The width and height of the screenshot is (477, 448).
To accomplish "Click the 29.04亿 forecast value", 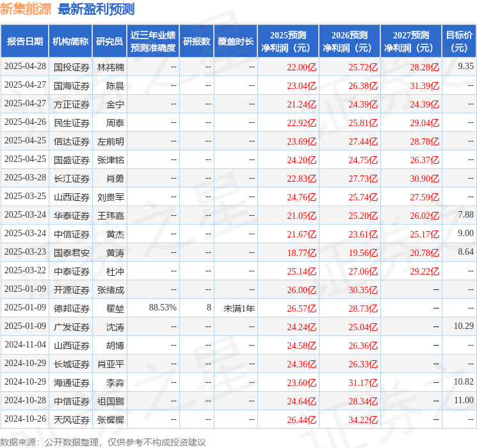I will pyautogui.click(x=424, y=123).
